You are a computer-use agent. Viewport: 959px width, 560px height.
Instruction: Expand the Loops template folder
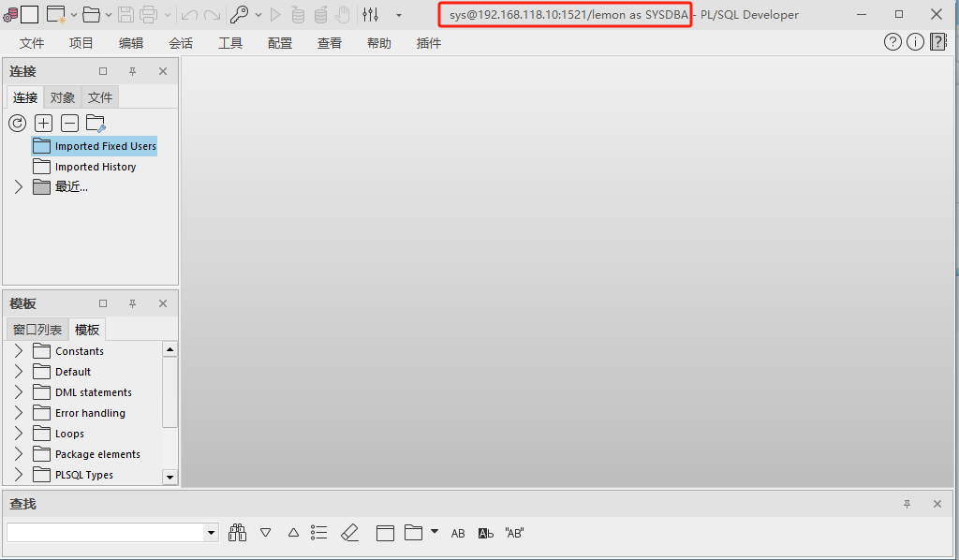click(19, 434)
